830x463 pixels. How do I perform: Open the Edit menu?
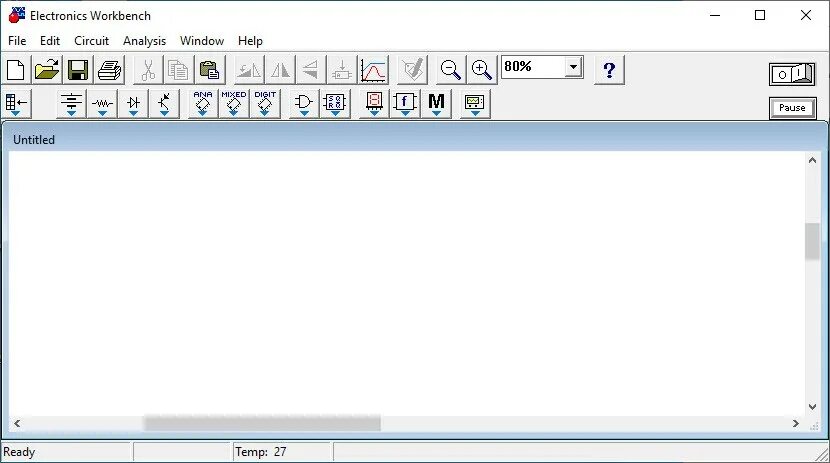click(50, 41)
